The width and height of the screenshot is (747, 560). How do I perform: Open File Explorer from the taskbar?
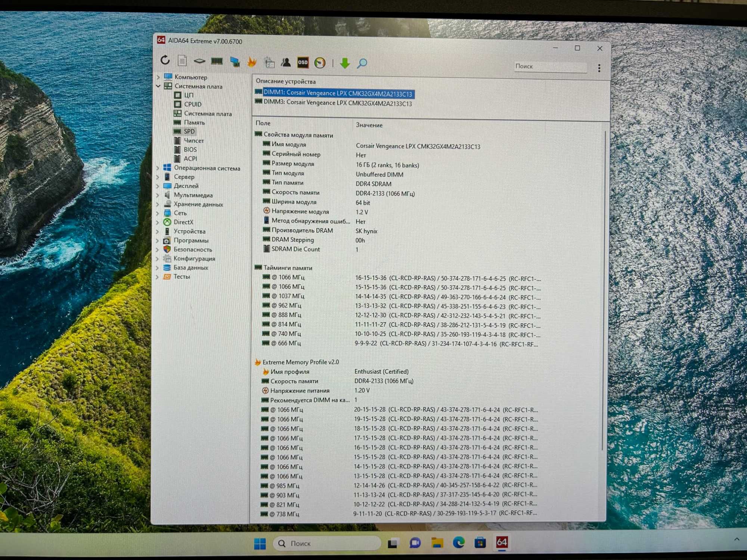point(437,543)
